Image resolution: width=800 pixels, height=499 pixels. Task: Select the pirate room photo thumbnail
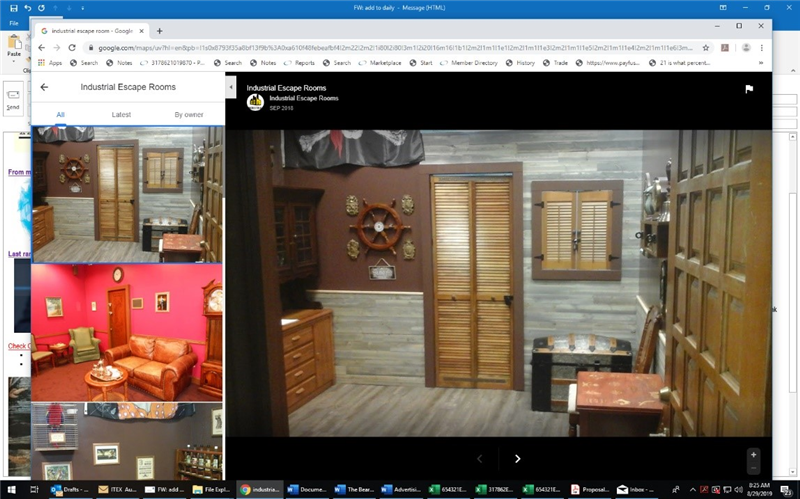127,195
